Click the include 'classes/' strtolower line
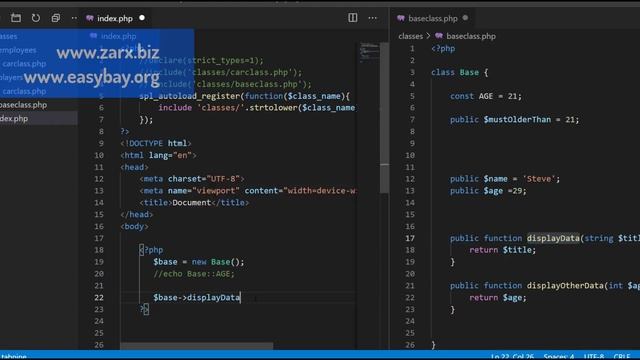This screenshot has width=640, height=360. tap(257, 108)
